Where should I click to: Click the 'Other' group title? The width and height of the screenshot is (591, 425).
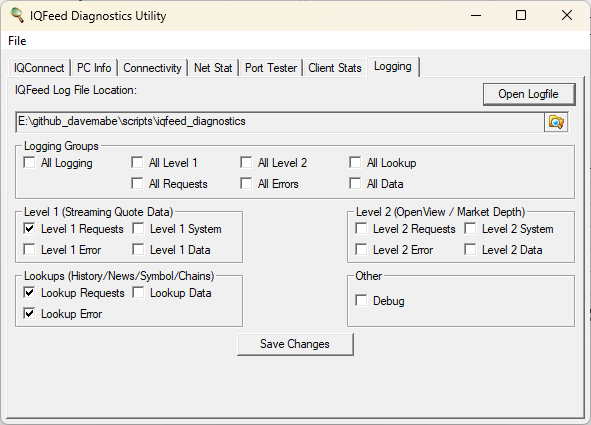(x=369, y=276)
